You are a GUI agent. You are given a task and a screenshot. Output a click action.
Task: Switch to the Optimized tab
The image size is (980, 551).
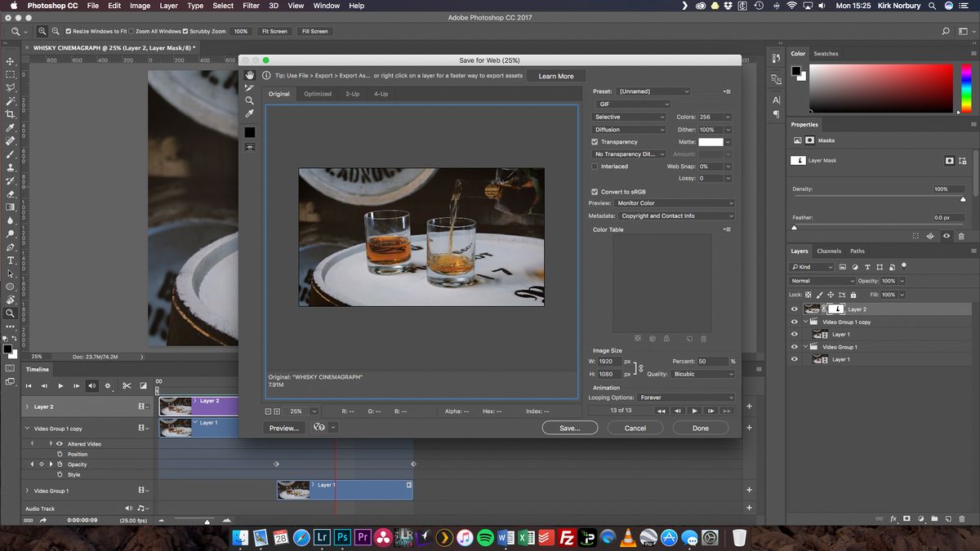point(318,94)
